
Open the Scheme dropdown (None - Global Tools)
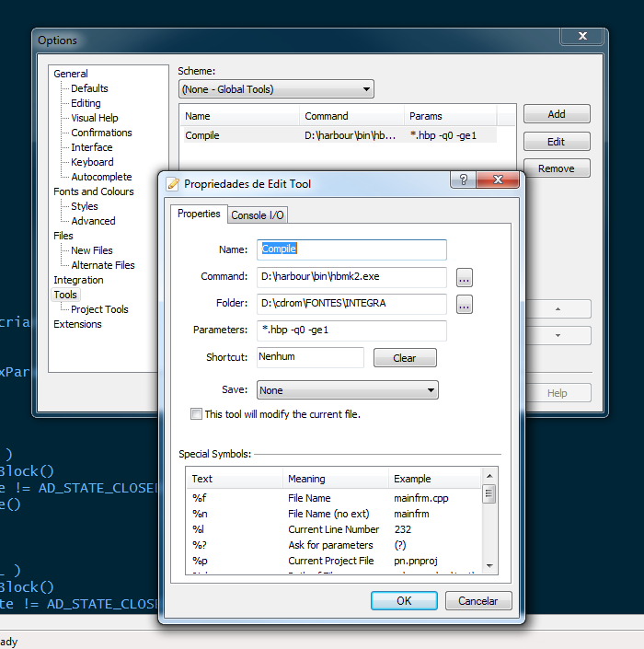tap(276, 89)
